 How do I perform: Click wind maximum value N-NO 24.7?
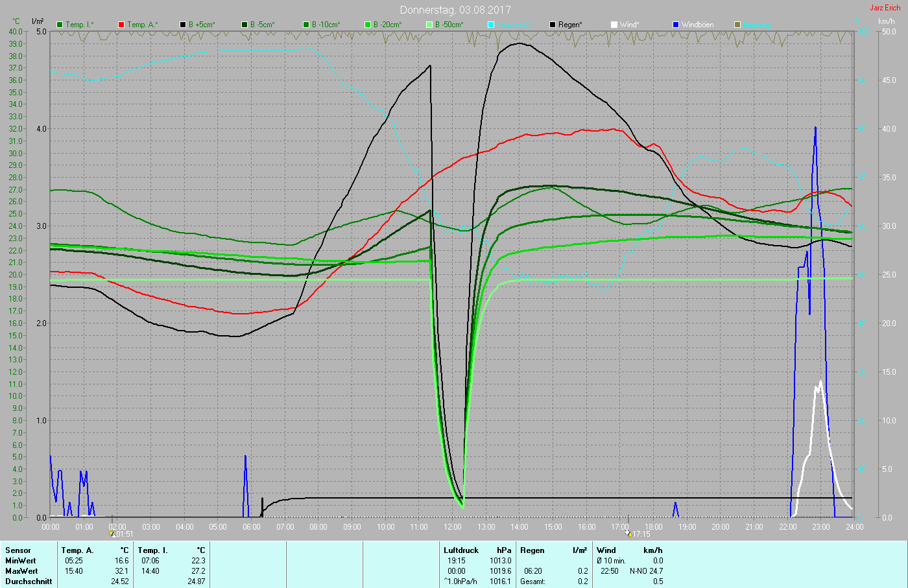[x=646, y=571]
